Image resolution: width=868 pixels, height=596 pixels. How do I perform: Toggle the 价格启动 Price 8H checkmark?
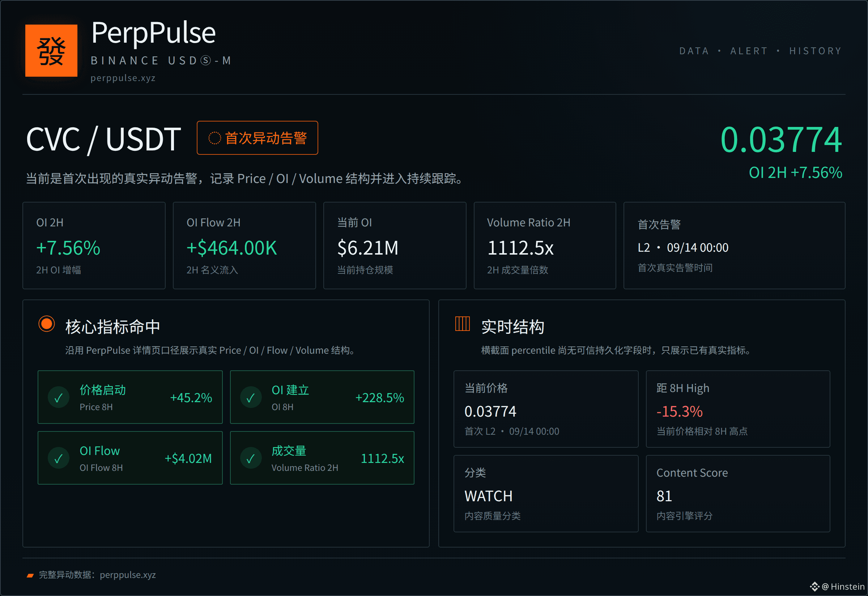coord(59,397)
